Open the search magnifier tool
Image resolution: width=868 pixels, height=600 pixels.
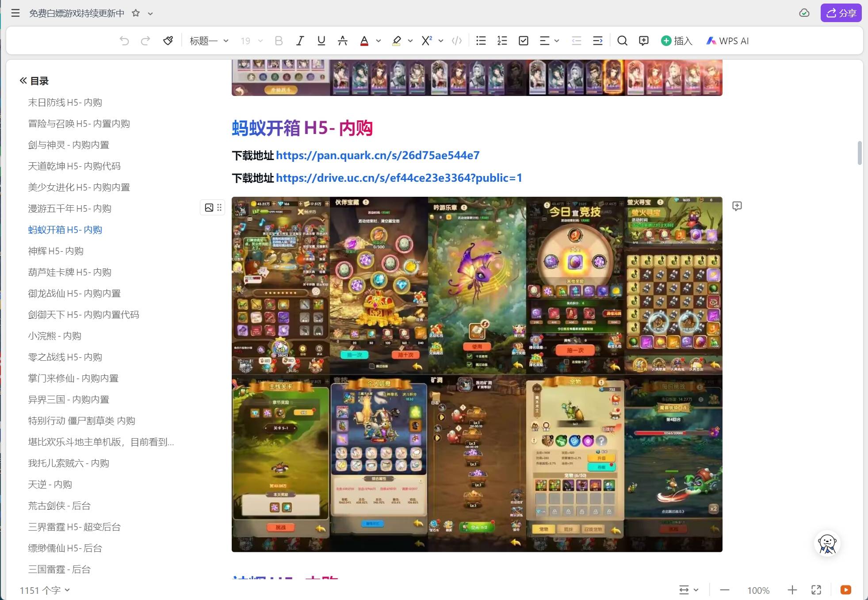point(622,41)
